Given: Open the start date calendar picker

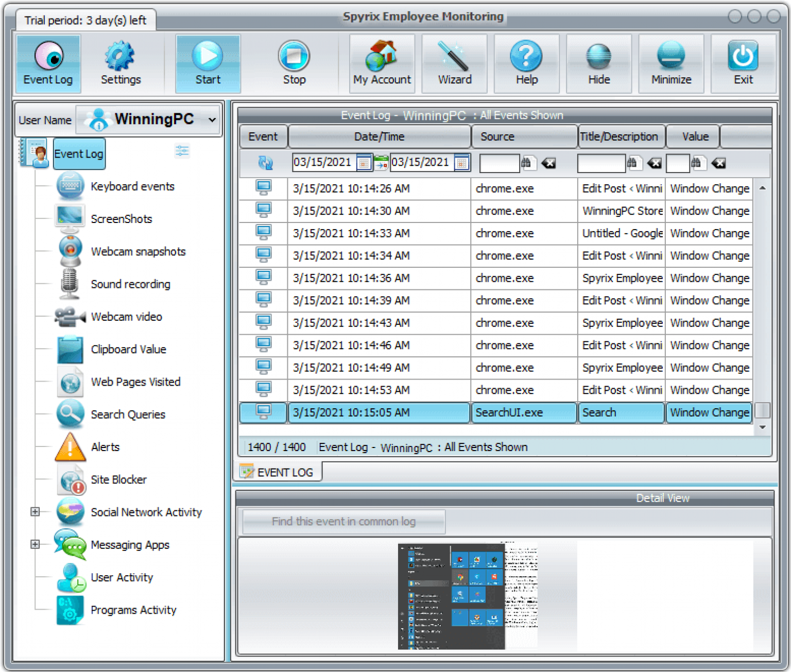Looking at the screenshot, I should coord(364,162).
